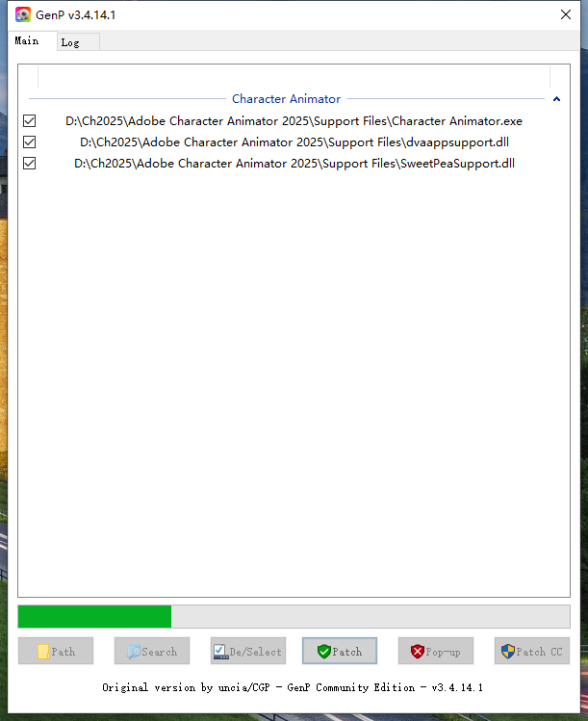Screen dimensions: 588x721
Task: Select the SweetPeaSupport.dll file path
Action: tap(294, 164)
